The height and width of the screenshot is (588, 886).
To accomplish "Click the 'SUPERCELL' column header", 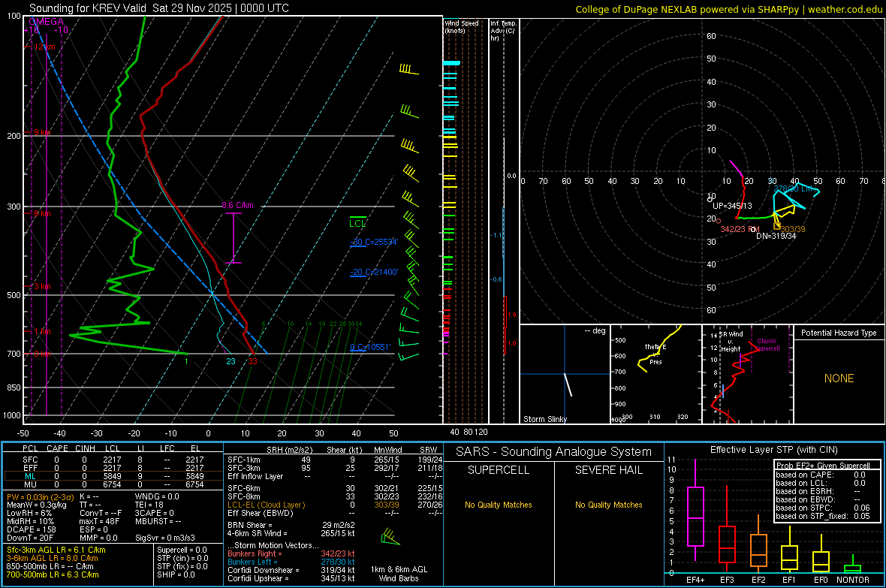I will click(x=499, y=470).
